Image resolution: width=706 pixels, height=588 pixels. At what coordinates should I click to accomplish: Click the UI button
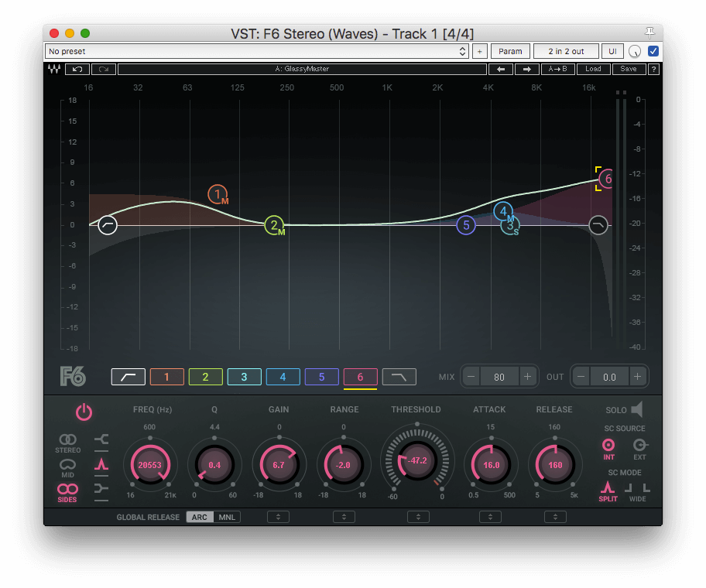[x=612, y=51]
